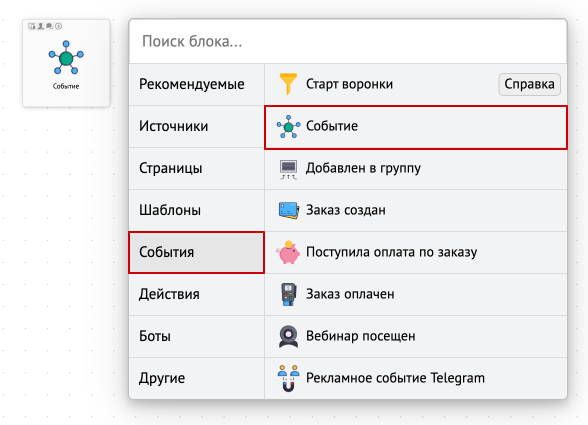Click the user silhouette icon on the Событие block

click(40, 26)
